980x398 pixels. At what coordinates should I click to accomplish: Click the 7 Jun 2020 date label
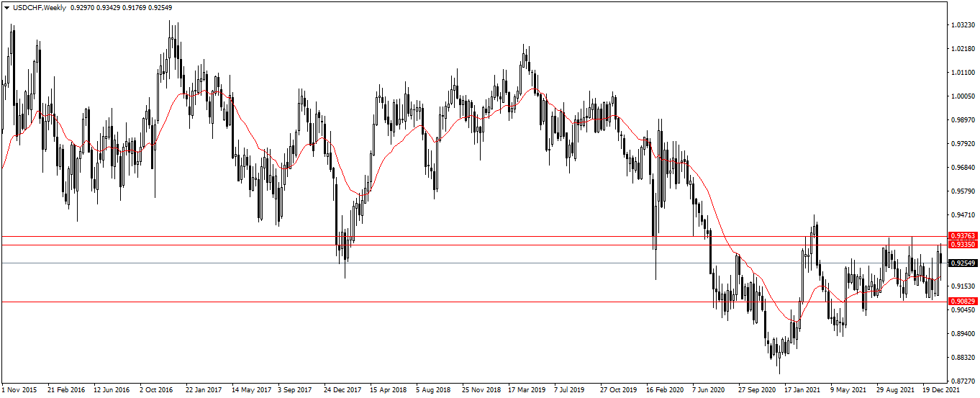coord(709,389)
